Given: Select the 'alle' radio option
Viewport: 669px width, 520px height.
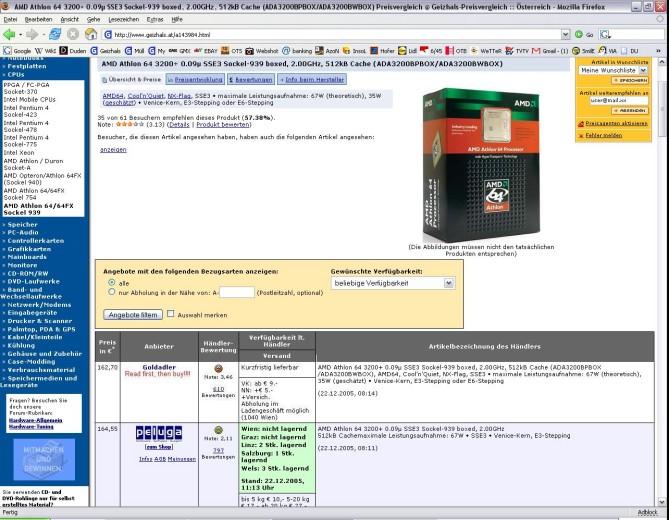Looking at the screenshot, I should pyautogui.click(x=112, y=282).
